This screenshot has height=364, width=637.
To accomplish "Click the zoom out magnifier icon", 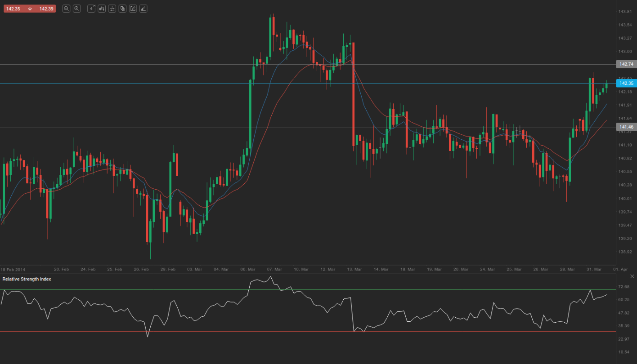I will click(x=66, y=9).
